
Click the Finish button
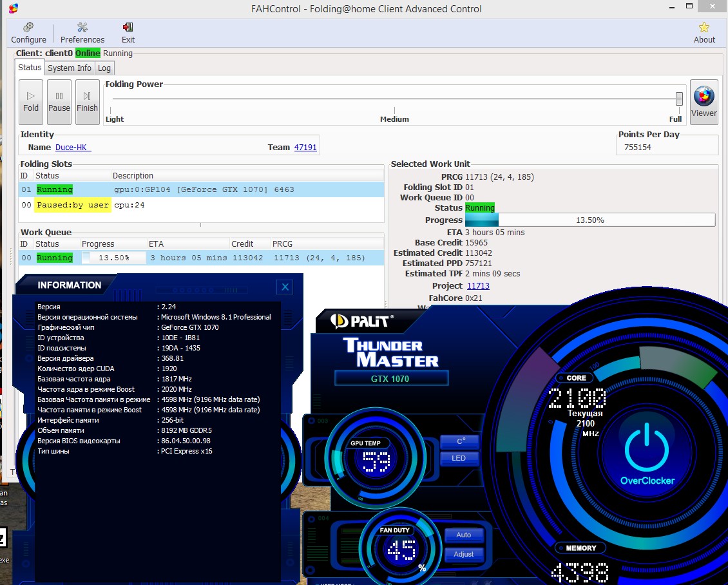[x=87, y=102]
